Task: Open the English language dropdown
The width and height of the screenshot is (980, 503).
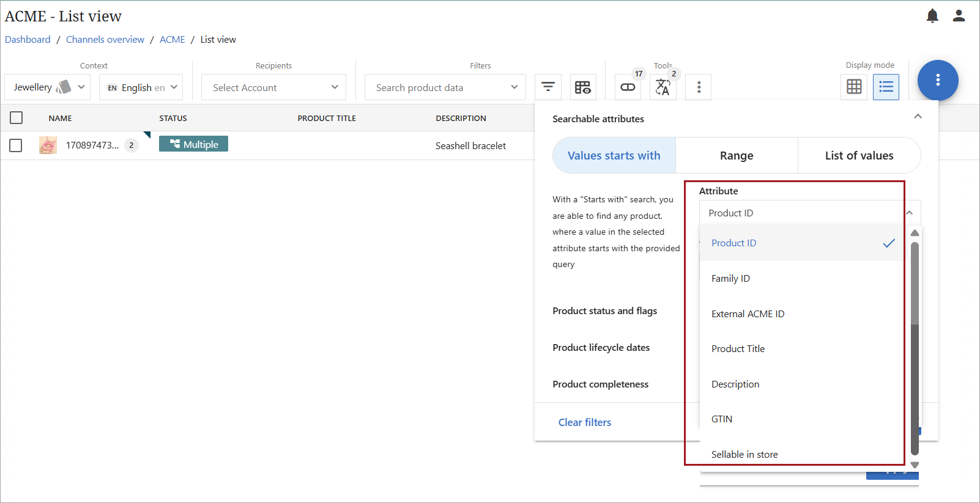Action: click(x=141, y=87)
